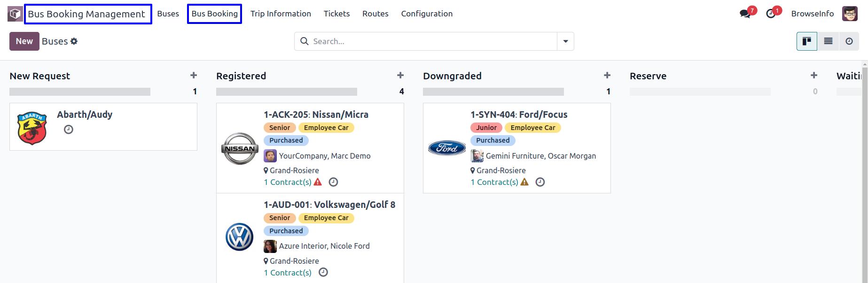
Task: Click activity clock on Nissan/Micra card
Action: [x=333, y=182]
